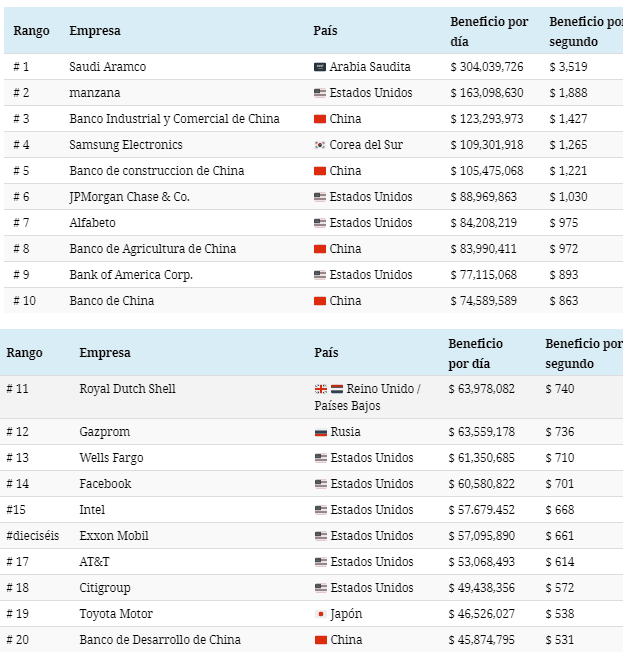
Task: Click the US flag in the Exxon Mobil row
Action: (x=321, y=536)
